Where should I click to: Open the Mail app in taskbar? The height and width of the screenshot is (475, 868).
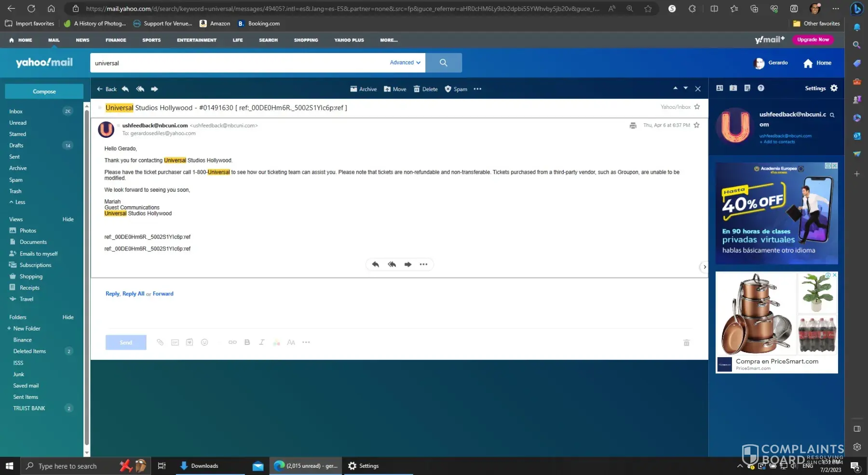tap(258, 466)
